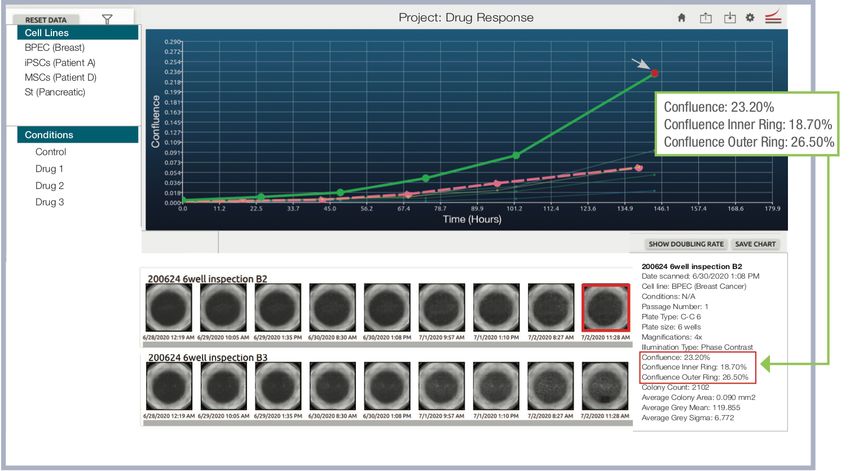Screen dimensions: 850x471
Task: Click 'Colony Count: 2102' in details panel
Action: pyautogui.click(x=675, y=388)
